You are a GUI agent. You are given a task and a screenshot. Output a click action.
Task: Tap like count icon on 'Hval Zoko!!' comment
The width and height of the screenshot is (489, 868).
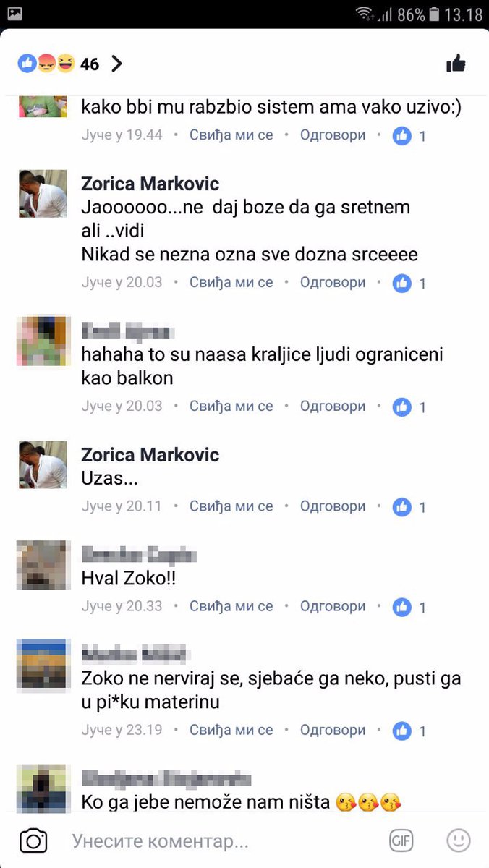(402, 607)
